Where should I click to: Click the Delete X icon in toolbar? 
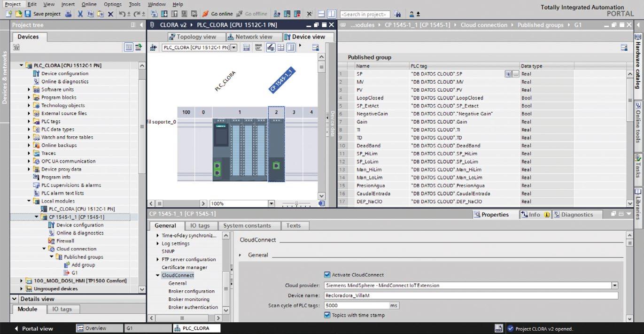click(x=111, y=14)
